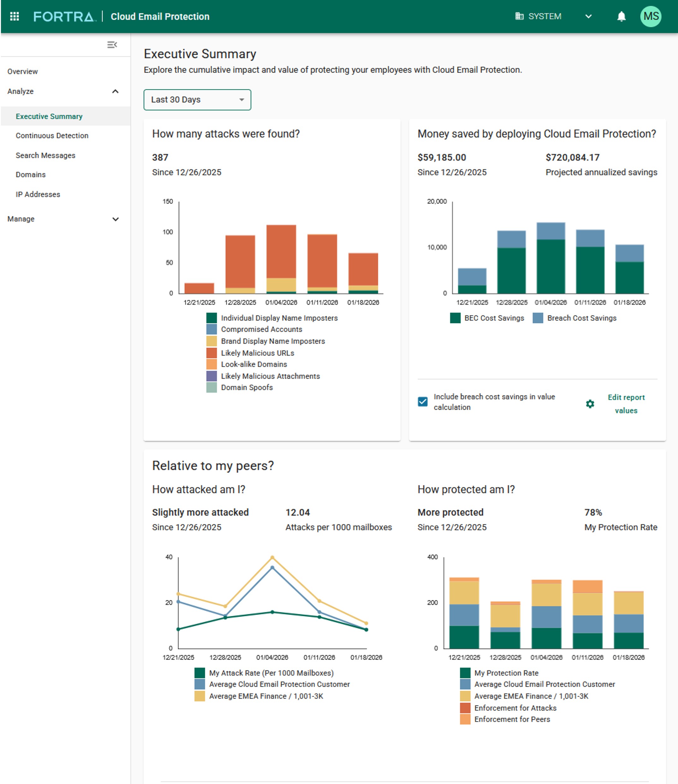Image resolution: width=678 pixels, height=784 pixels.
Task: Collapse the sidebar with the menu icon
Action: pos(112,45)
